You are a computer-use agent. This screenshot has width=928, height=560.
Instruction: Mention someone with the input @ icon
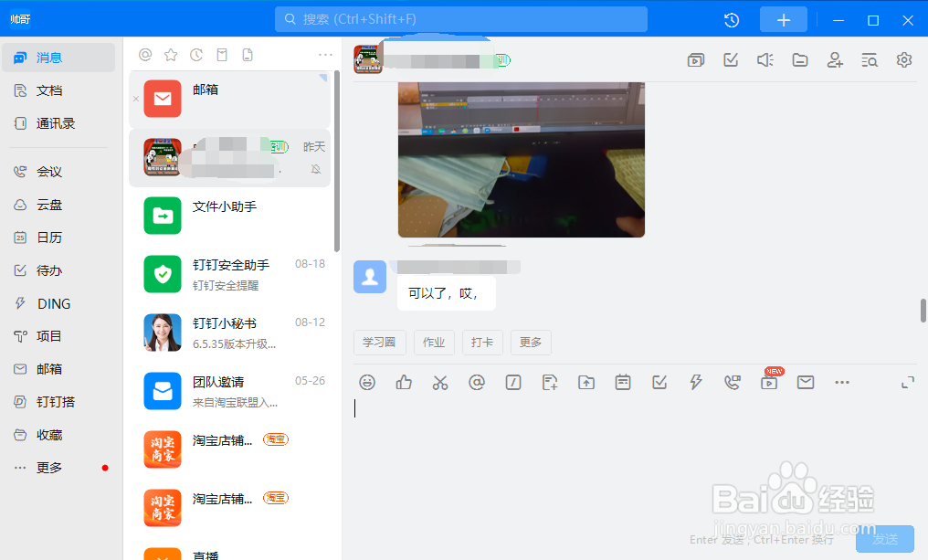477,383
